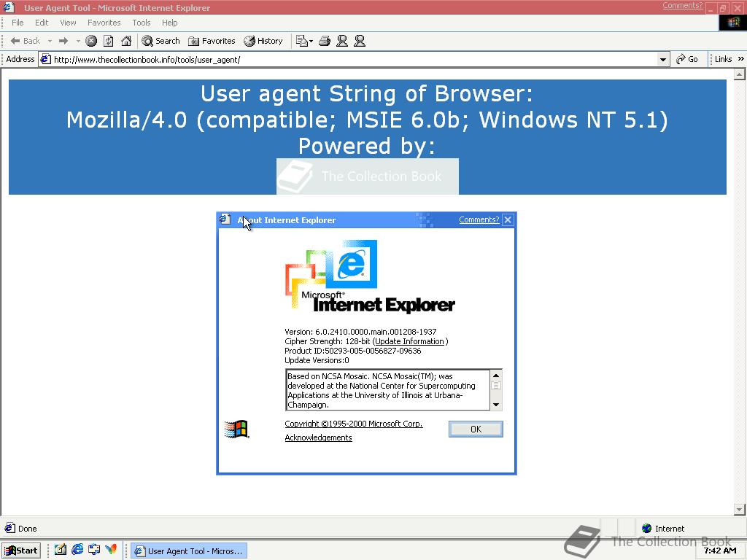747x560 pixels.
Task: Open the Favorites menu
Action: pos(104,23)
